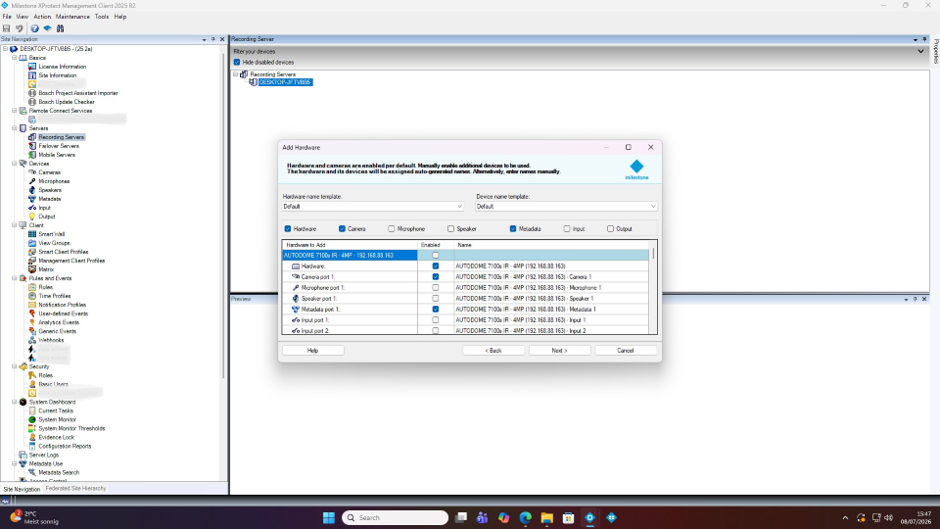
Task: Click Back in the Add Hardware dialog
Action: 493,350
